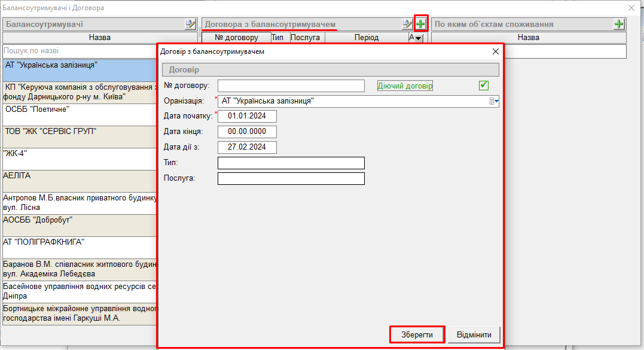Viewport: 644px width, 350px height.
Task: Click edit icon in Договора з балансоутримувачем header
Action: (407, 24)
